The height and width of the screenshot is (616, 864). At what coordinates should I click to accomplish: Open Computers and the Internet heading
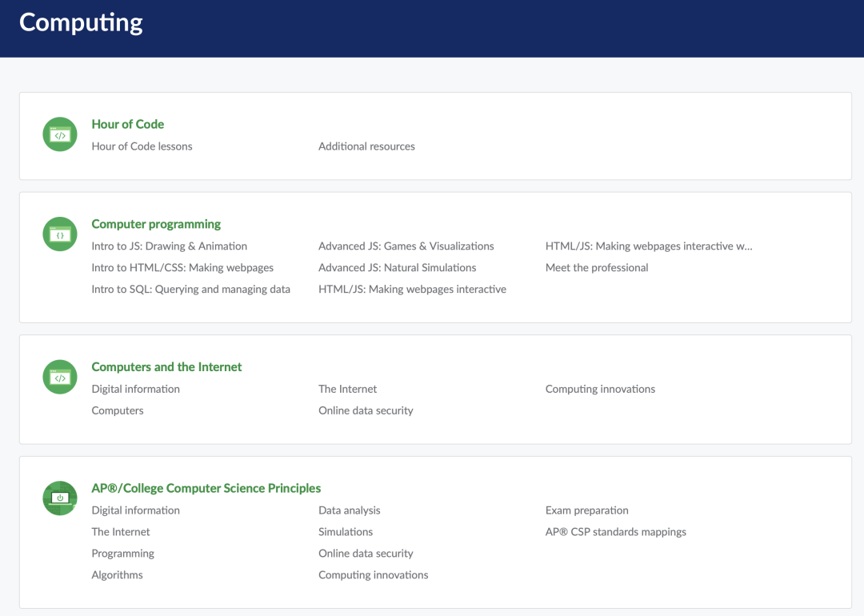click(x=166, y=366)
